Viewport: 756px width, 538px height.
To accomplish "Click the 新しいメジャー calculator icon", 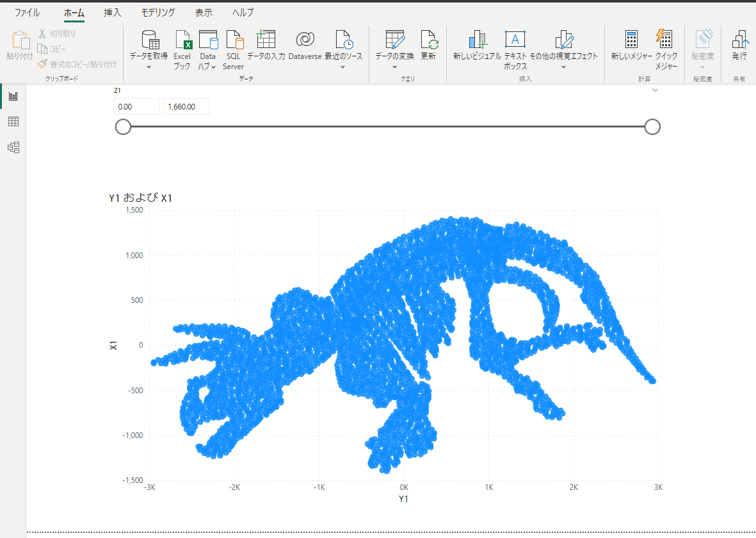I will [x=631, y=40].
